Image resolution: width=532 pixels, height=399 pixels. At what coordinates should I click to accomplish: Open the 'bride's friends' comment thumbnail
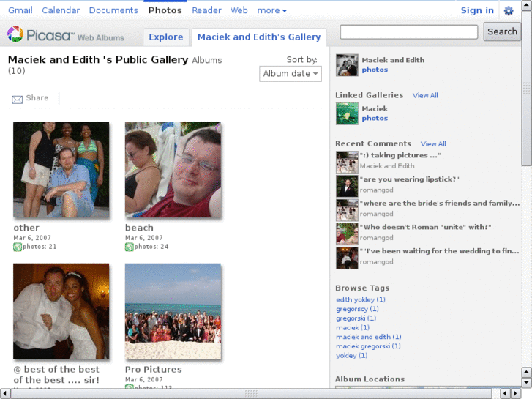pyautogui.click(x=347, y=210)
